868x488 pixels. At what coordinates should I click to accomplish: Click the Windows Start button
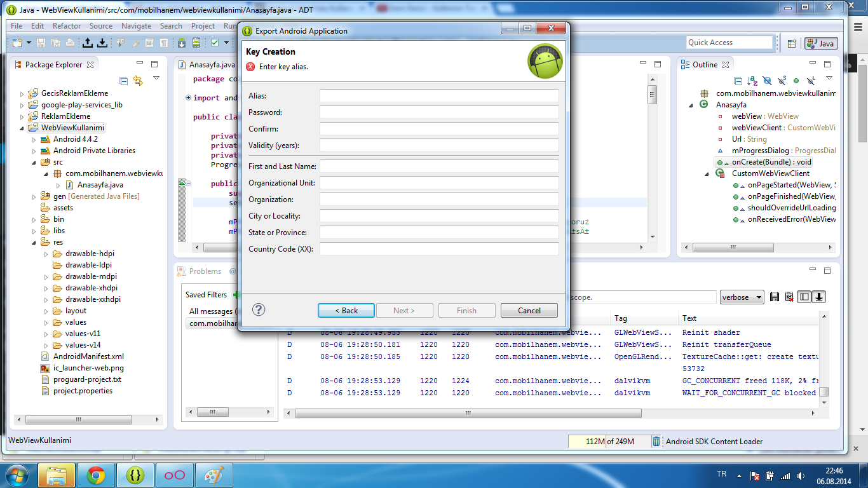[x=17, y=475]
